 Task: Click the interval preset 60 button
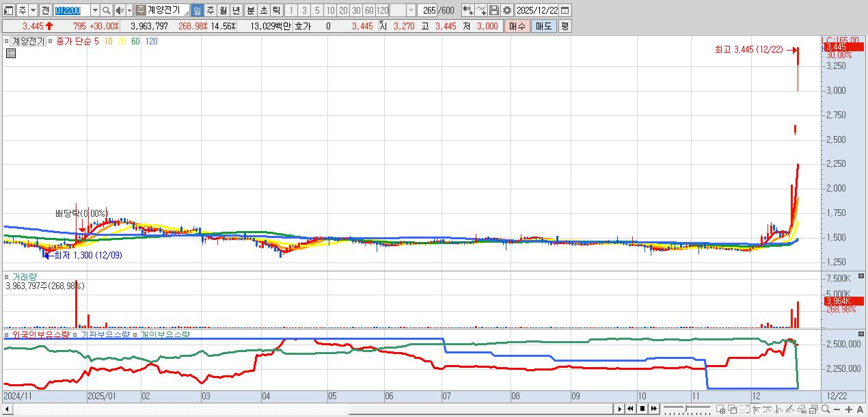click(x=369, y=10)
